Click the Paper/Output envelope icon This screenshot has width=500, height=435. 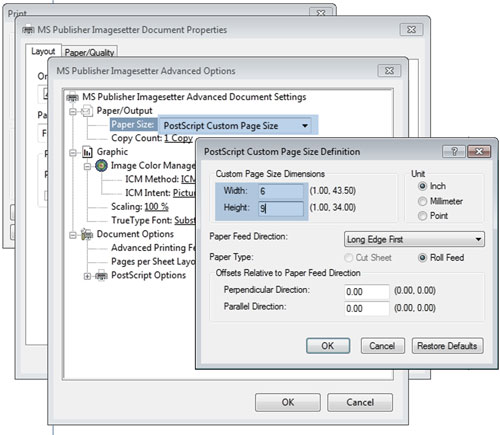click(87, 111)
